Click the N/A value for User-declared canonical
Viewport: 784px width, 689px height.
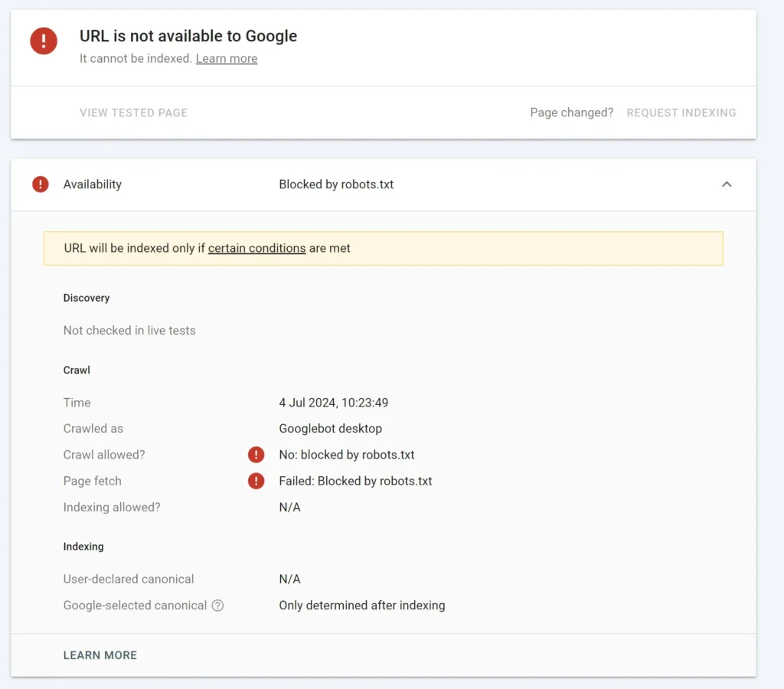[x=289, y=579]
